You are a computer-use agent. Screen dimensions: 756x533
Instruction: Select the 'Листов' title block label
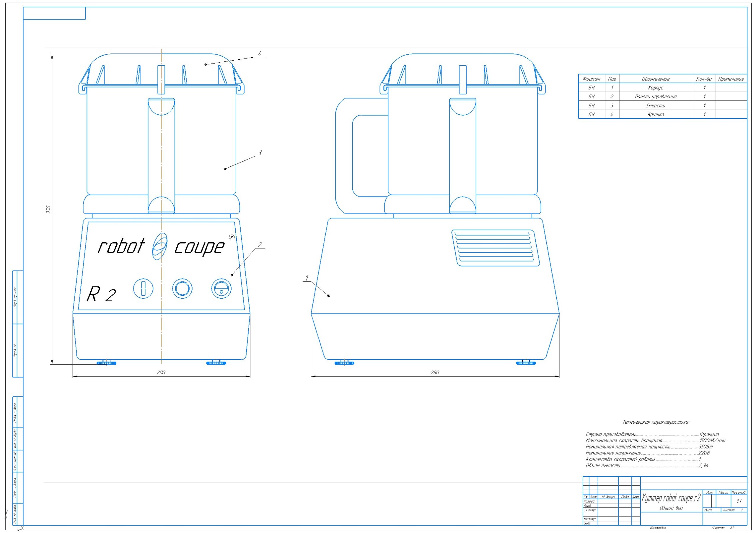[728, 510]
